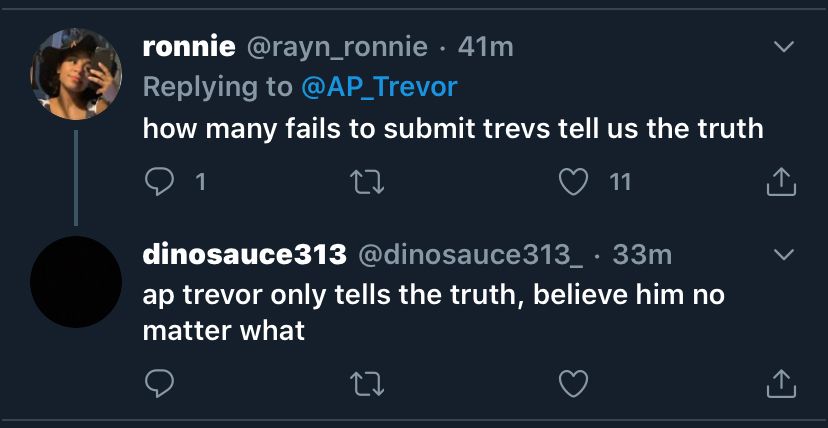Open ronnie's display name profile
The image size is (828, 428).
click(190, 46)
